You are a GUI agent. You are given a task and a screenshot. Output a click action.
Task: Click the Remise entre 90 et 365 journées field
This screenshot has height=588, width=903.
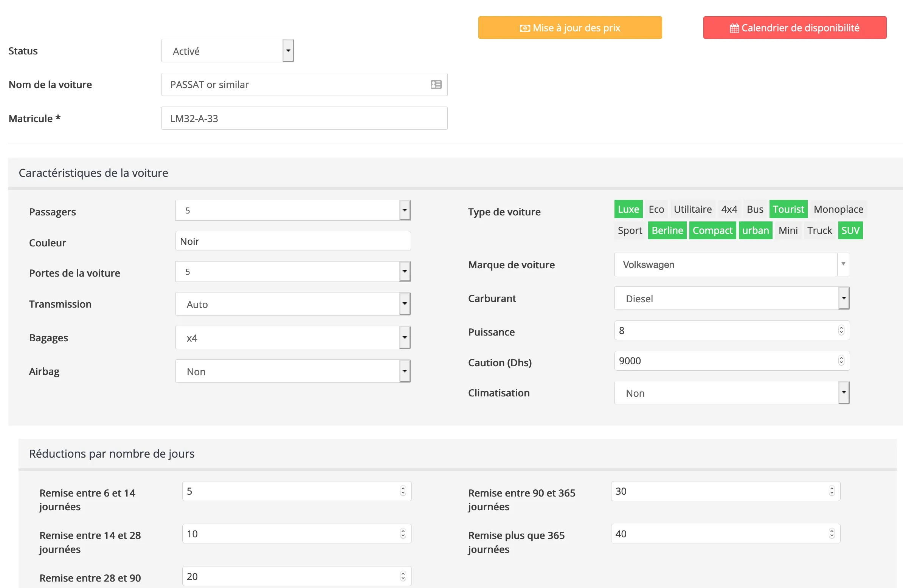pyautogui.click(x=725, y=491)
